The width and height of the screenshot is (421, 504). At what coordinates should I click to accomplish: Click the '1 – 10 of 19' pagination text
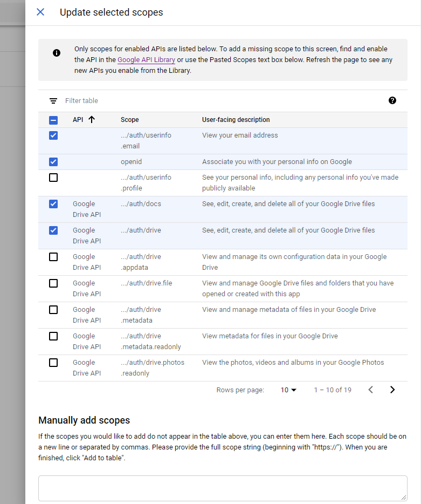pos(333,390)
